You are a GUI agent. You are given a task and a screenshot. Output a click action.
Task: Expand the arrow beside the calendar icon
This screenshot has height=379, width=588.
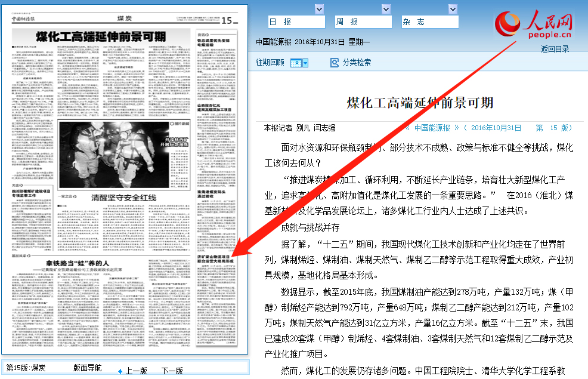tap(305, 63)
